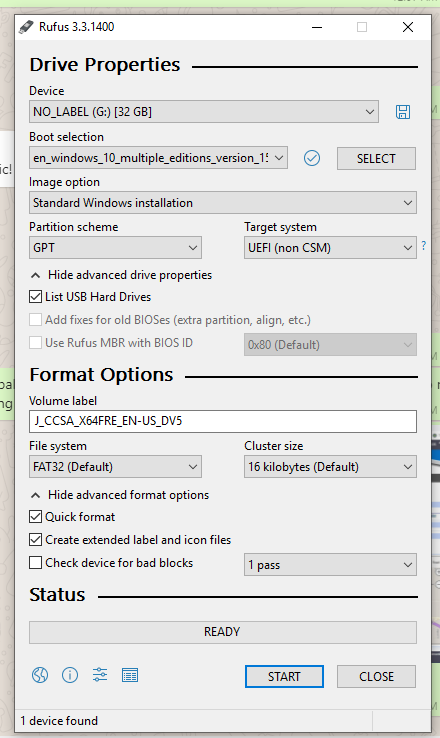Enable Check device for bad blocks
The height and width of the screenshot is (738, 440).
tap(35, 562)
